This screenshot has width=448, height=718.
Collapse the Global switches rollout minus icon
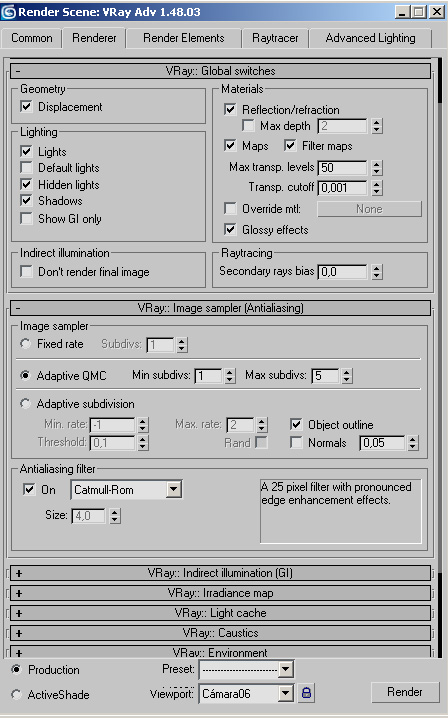pyautogui.click(x=18, y=71)
